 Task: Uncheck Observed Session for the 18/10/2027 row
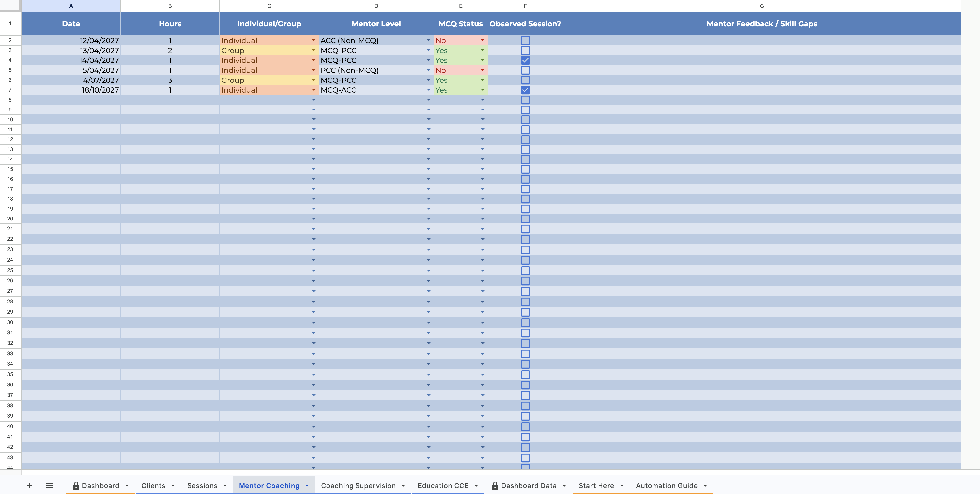[x=525, y=90]
